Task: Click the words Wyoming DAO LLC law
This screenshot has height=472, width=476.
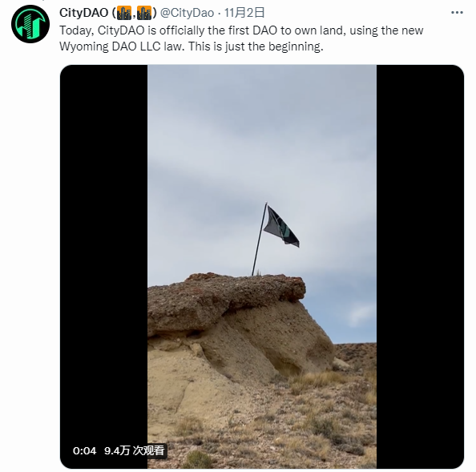Action: [x=122, y=46]
